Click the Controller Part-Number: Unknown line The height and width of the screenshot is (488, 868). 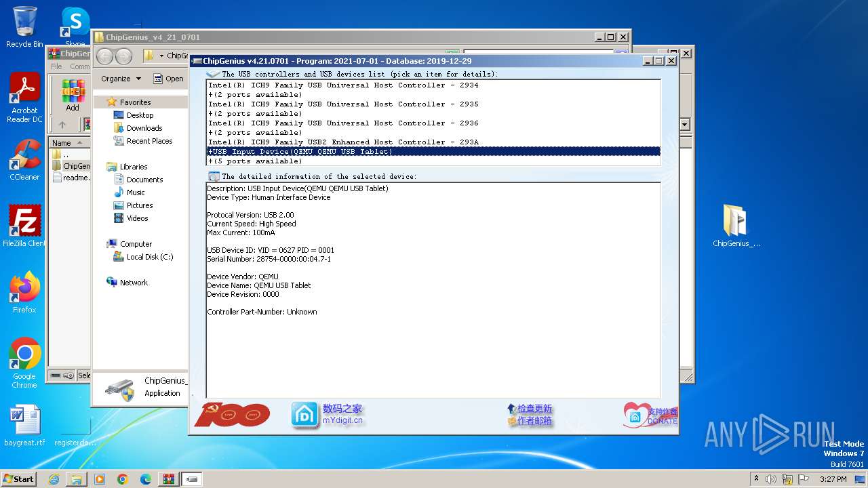[x=262, y=312]
